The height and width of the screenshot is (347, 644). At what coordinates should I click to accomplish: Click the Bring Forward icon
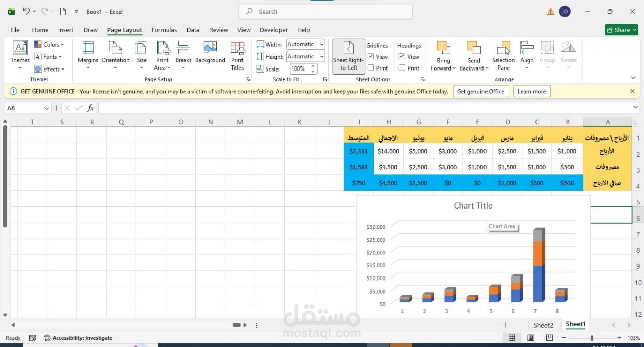pos(443,48)
